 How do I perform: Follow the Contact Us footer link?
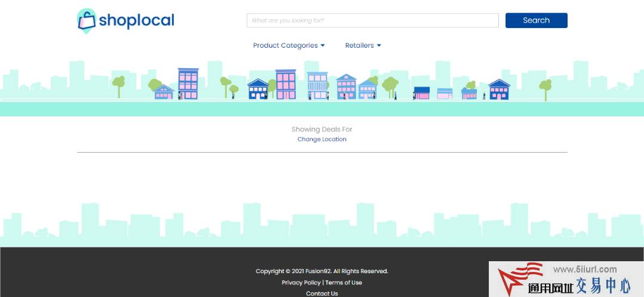[322, 293]
